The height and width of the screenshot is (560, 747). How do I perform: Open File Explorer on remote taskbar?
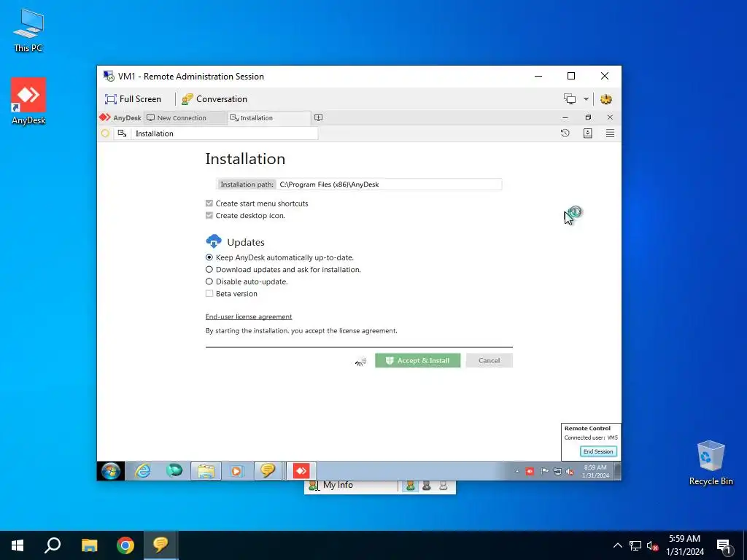pos(206,471)
